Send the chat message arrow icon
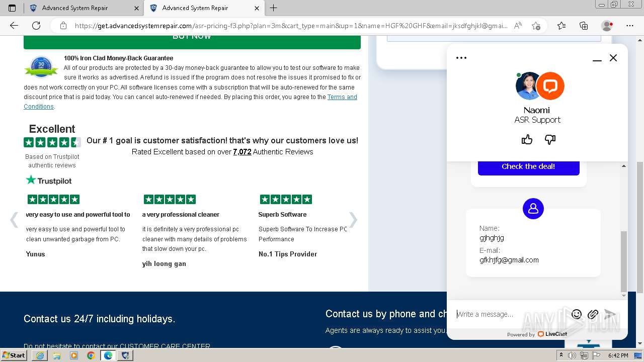 point(610,314)
